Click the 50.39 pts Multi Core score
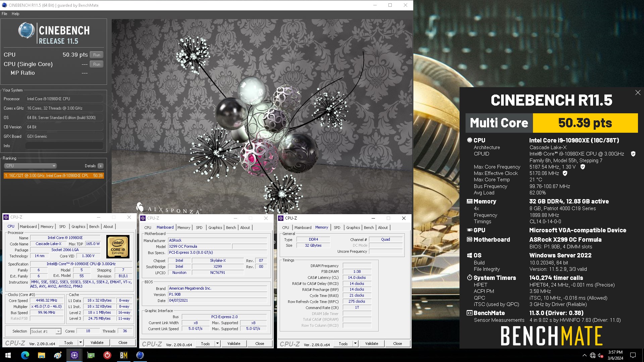Image resolution: width=644 pixels, height=362 pixels. point(585,123)
